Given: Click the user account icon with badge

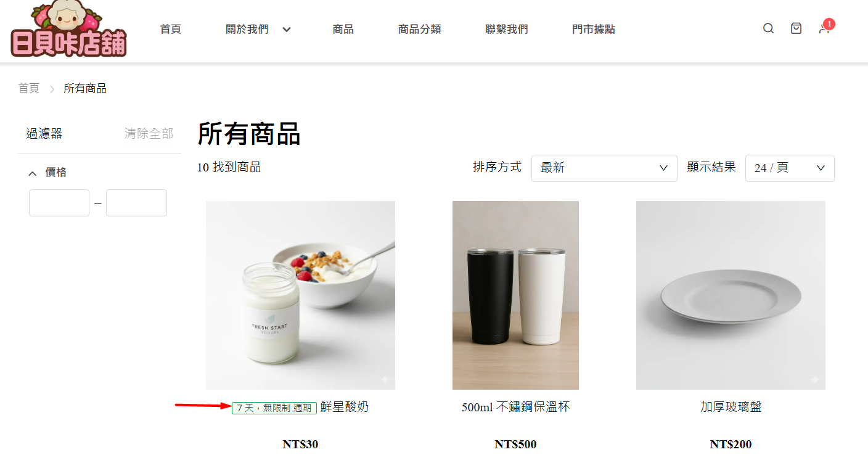Looking at the screenshot, I should point(824,28).
